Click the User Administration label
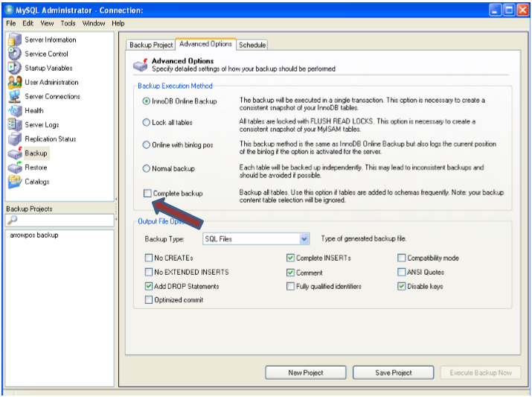 pos(51,82)
